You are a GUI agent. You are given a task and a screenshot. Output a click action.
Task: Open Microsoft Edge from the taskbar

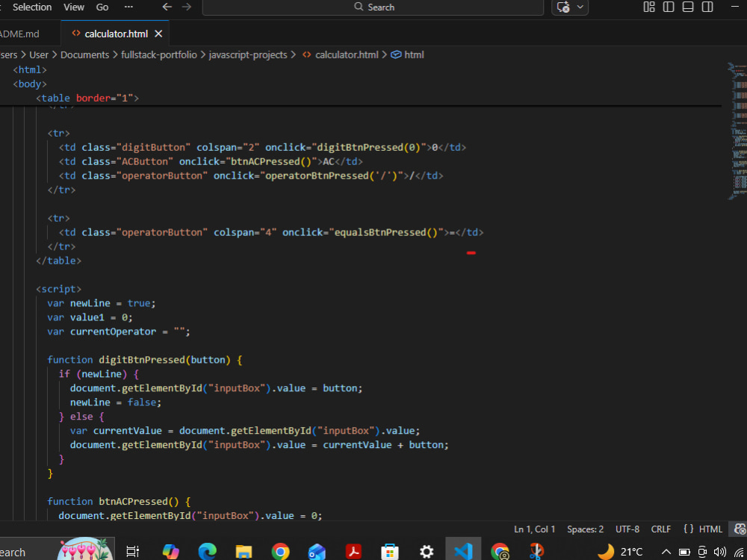pyautogui.click(x=207, y=552)
